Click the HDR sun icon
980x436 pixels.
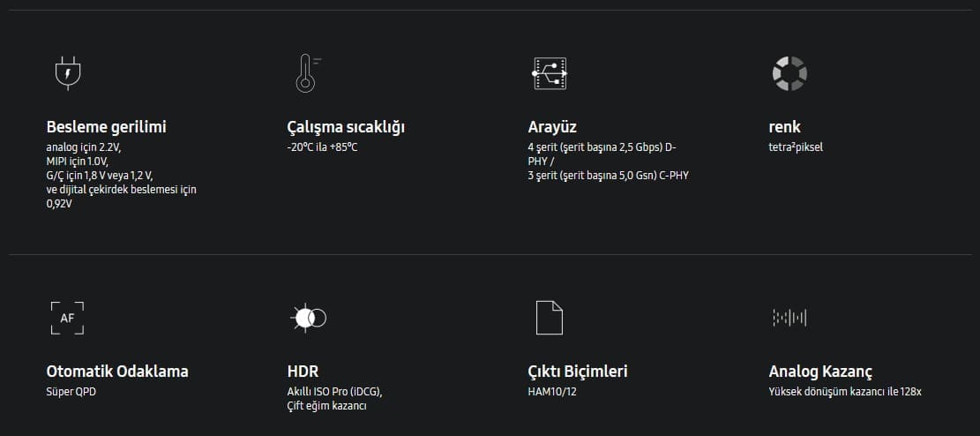309,318
